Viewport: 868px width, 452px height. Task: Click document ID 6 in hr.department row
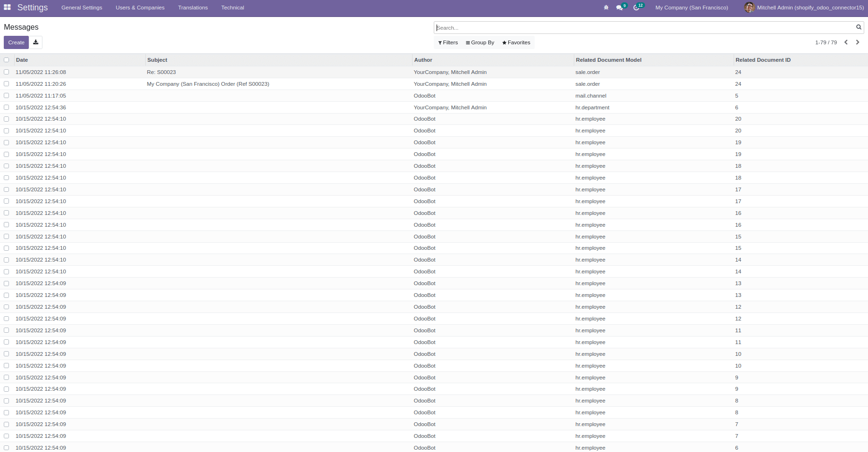(736, 107)
